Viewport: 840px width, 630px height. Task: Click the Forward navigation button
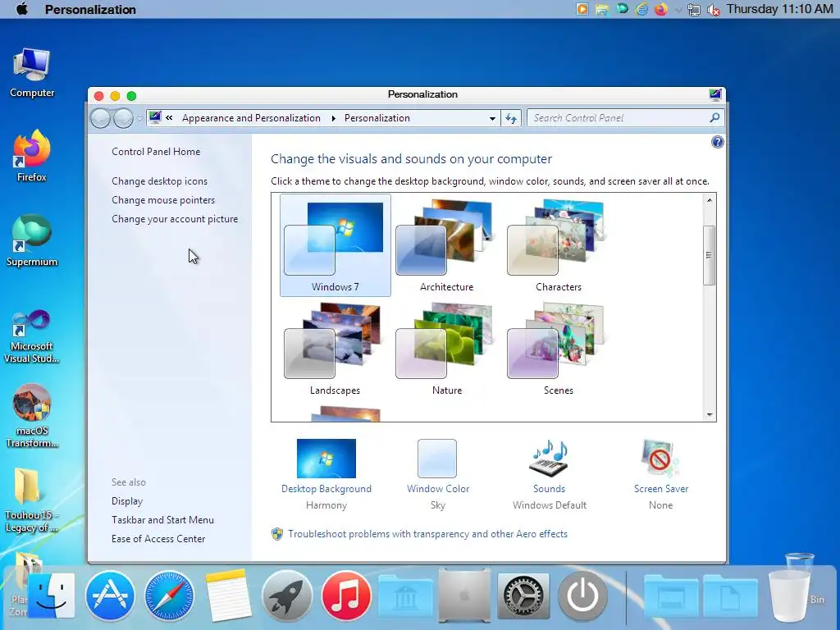[x=123, y=118]
